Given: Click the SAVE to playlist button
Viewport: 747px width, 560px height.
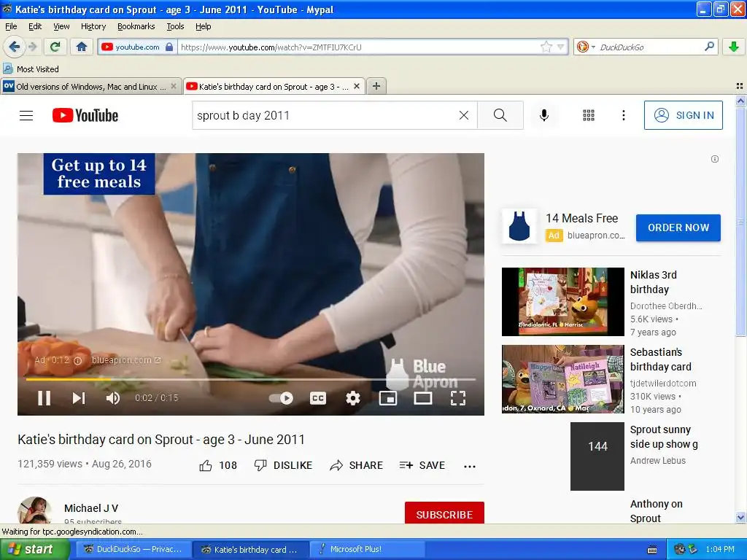Looking at the screenshot, I should [422, 465].
